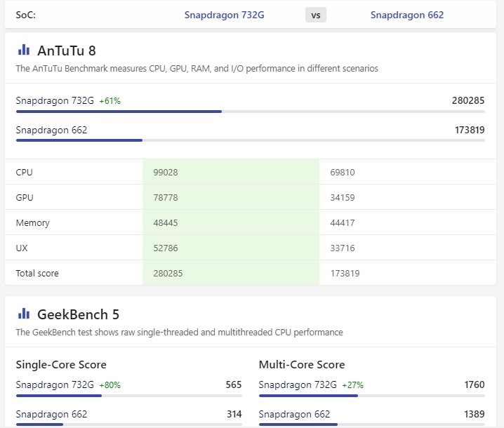Click the Memory score 44417 cell
Viewport: 504px width, 428px height.
[408, 222]
